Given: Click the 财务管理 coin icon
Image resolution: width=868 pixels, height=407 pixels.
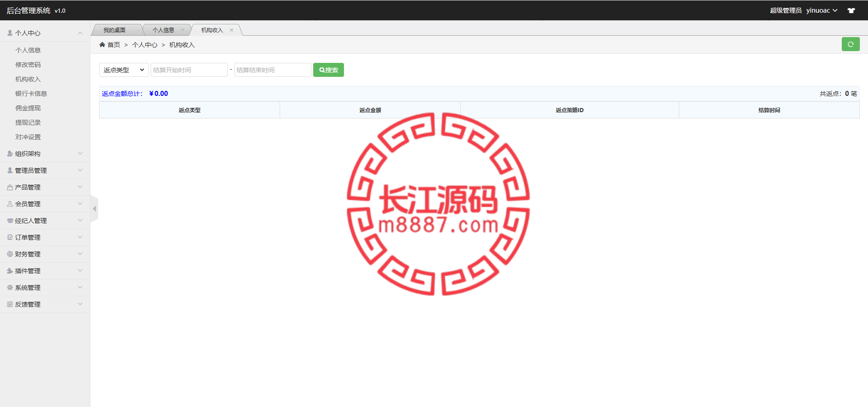Looking at the screenshot, I should (x=10, y=254).
